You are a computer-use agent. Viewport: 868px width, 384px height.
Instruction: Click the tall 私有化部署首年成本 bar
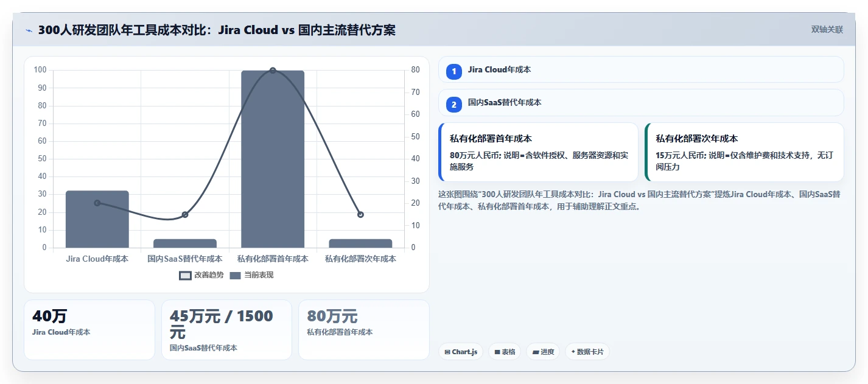[x=273, y=159]
